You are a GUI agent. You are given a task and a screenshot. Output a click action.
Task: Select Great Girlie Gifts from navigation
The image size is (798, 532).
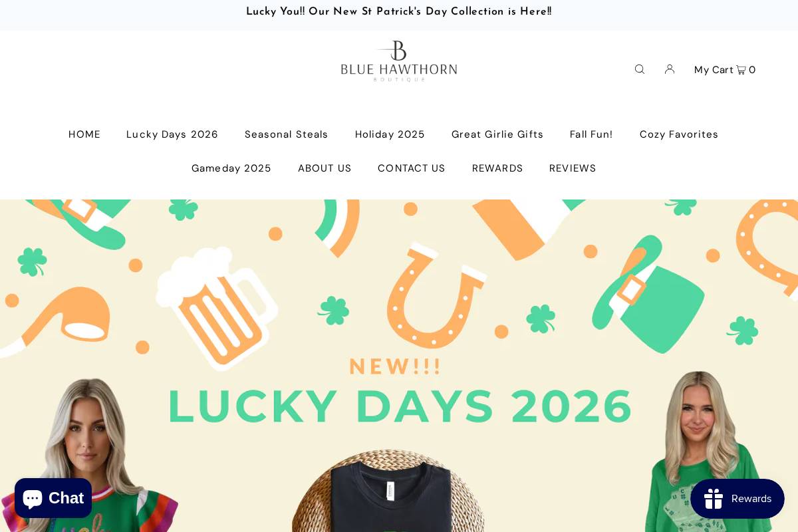tap(497, 134)
